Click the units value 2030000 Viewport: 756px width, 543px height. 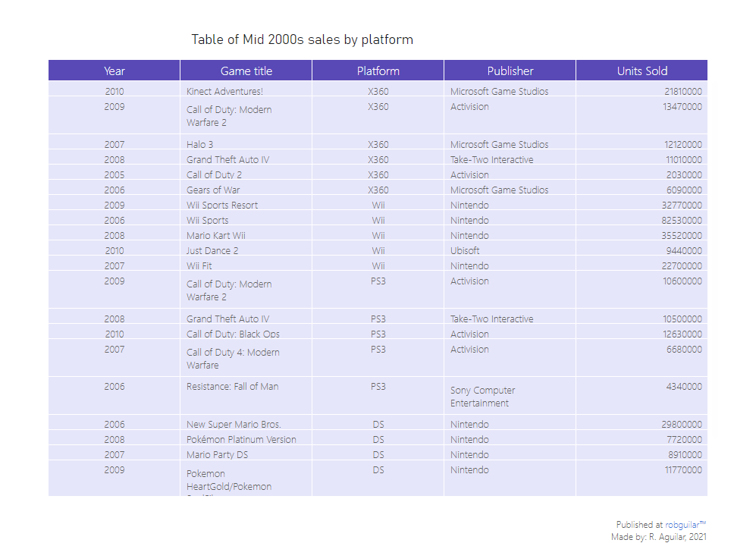(684, 174)
